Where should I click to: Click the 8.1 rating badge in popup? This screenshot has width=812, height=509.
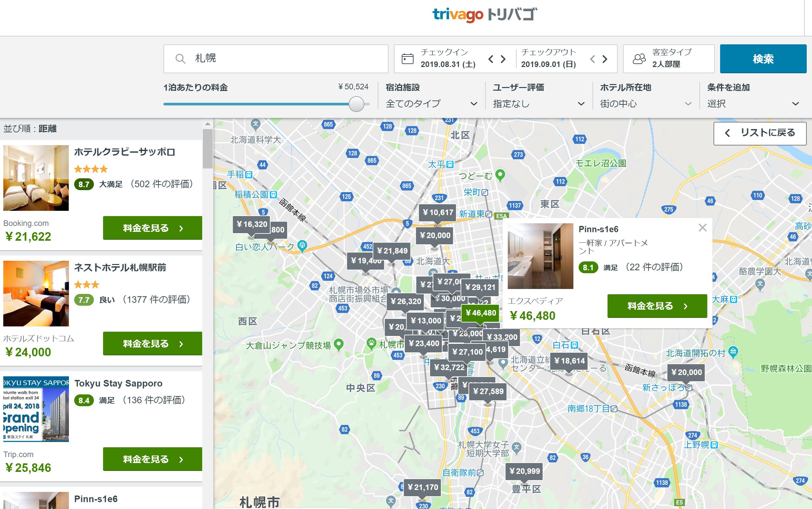(x=588, y=267)
